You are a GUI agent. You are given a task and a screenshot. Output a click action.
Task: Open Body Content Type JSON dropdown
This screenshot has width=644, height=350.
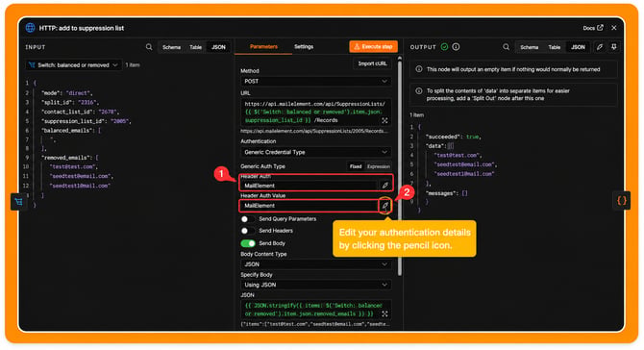(x=315, y=264)
